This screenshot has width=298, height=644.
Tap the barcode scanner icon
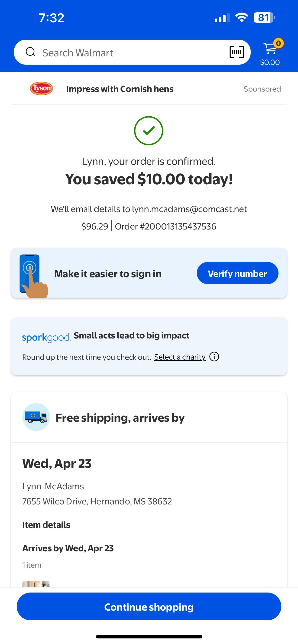click(236, 52)
